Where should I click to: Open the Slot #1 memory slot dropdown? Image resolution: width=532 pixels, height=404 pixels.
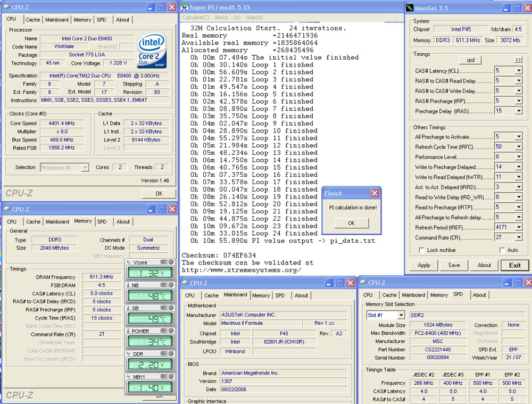401,316
